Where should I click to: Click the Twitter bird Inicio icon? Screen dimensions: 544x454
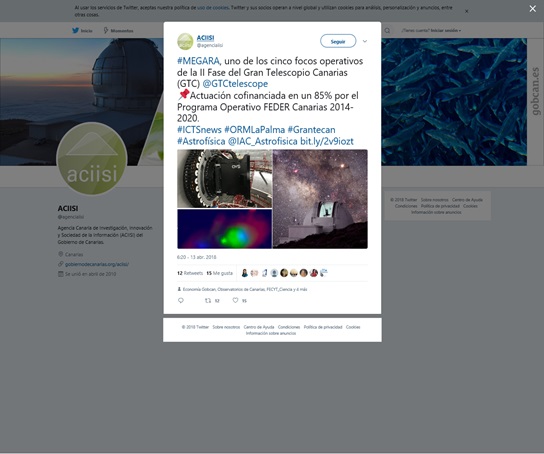75,31
